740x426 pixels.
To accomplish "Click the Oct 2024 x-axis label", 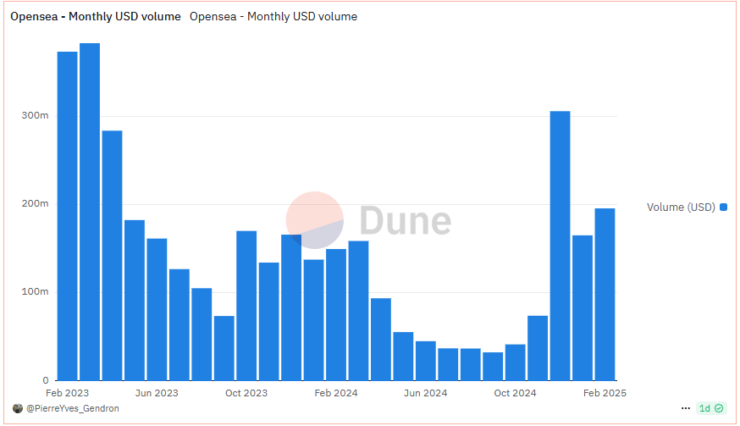I will pyautogui.click(x=515, y=393).
